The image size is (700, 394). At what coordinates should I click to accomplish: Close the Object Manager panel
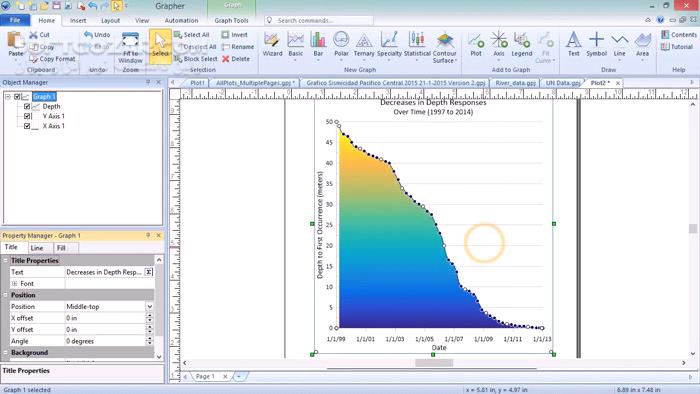(x=158, y=83)
